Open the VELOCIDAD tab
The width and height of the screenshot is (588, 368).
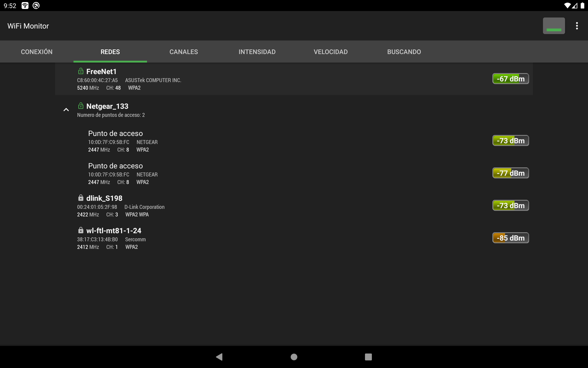pyautogui.click(x=331, y=52)
